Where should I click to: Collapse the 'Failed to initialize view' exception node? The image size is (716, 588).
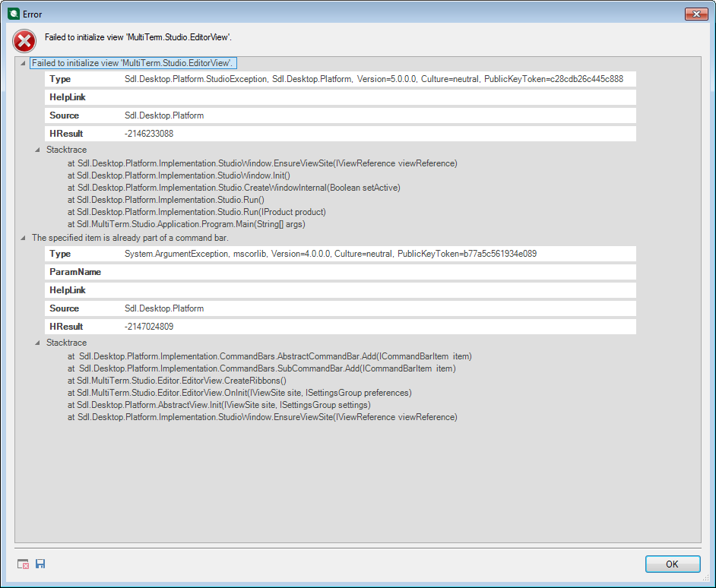tap(24, 63)
